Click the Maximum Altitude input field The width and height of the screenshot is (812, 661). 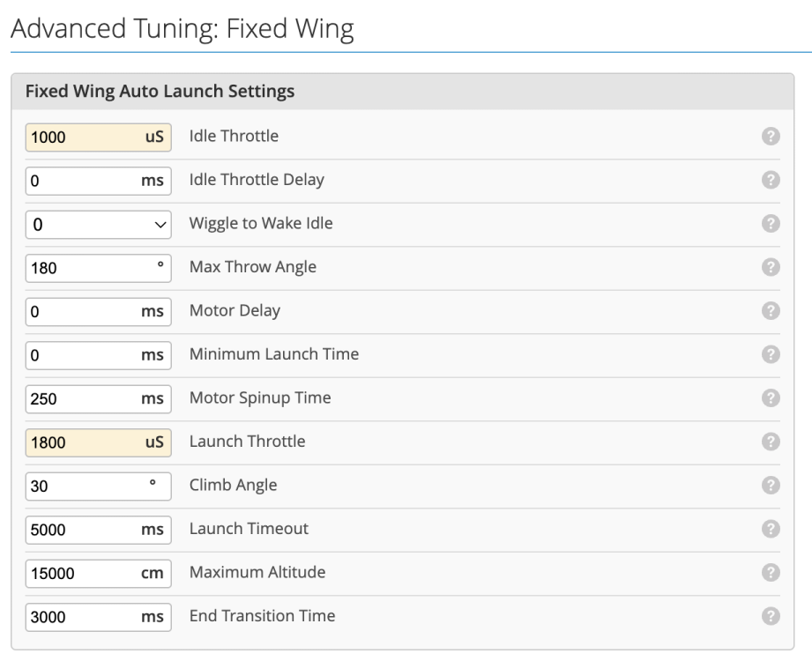(x=84, y=573)
